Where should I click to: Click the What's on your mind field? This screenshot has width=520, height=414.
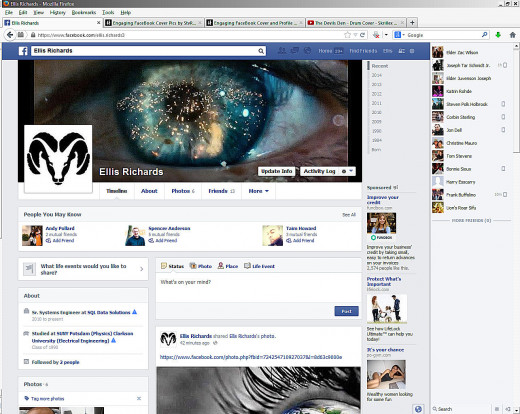[259, 287]
